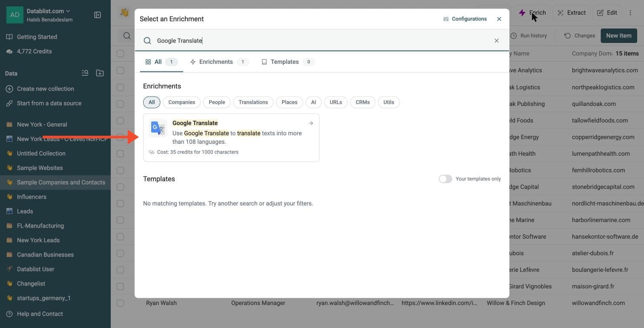Click the search collections icon in Data
The width and height of the screenshot is (644, 328).
[x=85, y=73]
